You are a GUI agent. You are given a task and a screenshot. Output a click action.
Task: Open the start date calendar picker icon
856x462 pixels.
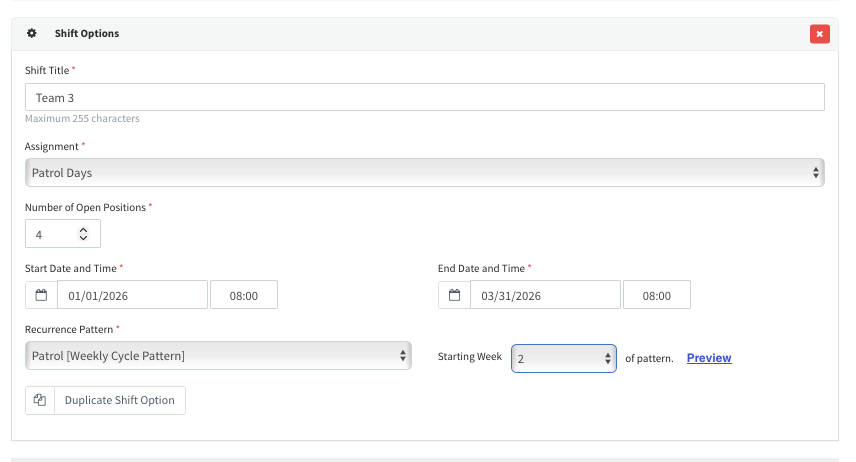point(41,295)
